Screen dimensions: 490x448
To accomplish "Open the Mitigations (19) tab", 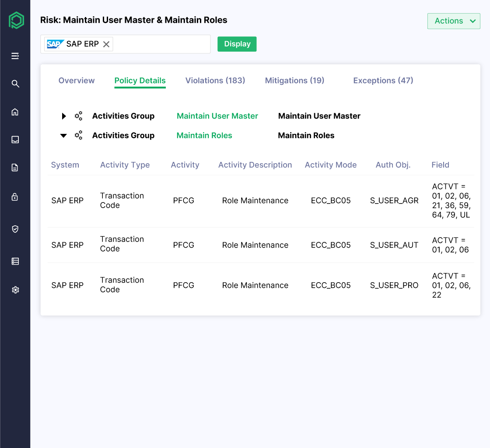I will 294,80.
